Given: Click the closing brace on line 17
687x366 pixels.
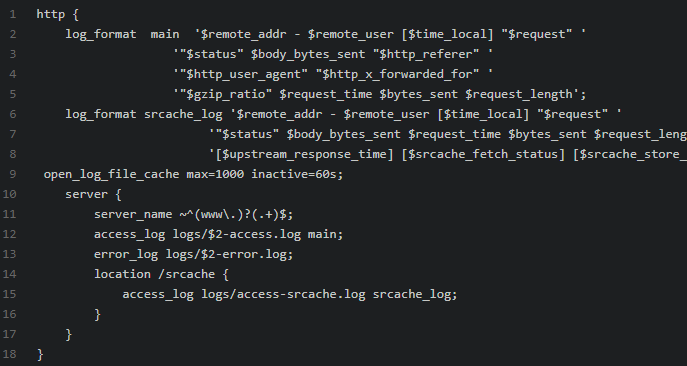Looking at the screenshot, I should (x=68, y=334).
